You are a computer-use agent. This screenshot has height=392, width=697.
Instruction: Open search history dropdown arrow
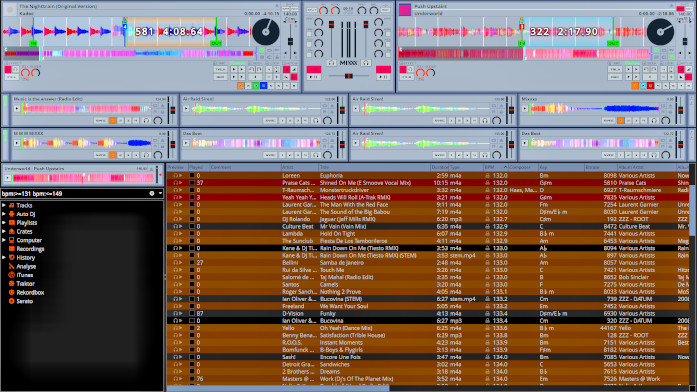(160, 193)
